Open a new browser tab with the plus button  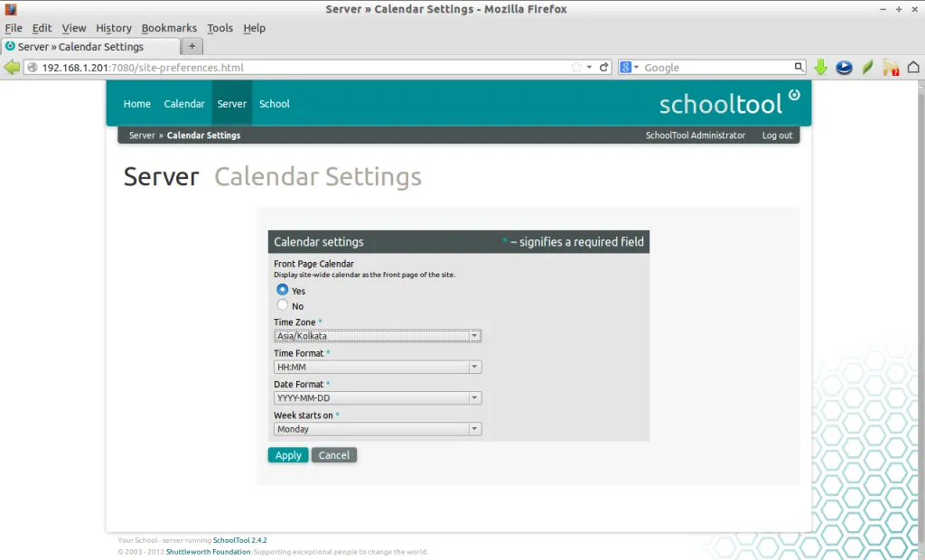click(x=191, y=46)
